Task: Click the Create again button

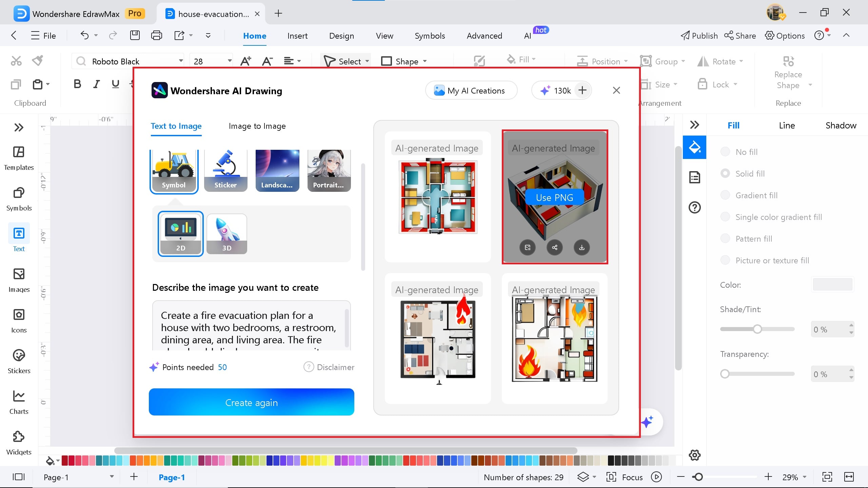Action: (x=251, y=402)
